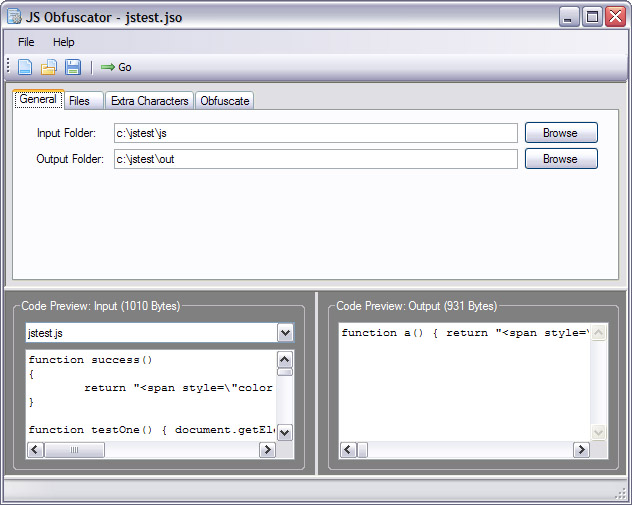Click output preview disabled scroll up arrow
This screenshot has width=632, height=505.
click(x=599, y=333)
